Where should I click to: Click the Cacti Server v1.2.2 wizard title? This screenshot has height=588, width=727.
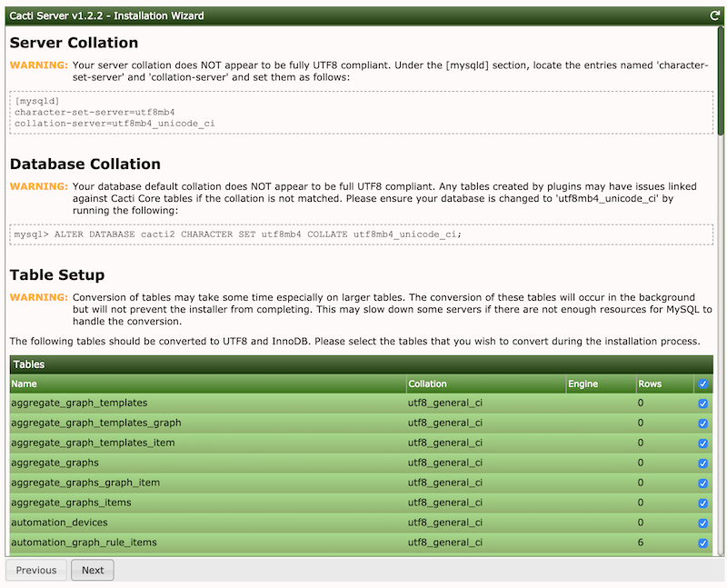tap(106, 15)
